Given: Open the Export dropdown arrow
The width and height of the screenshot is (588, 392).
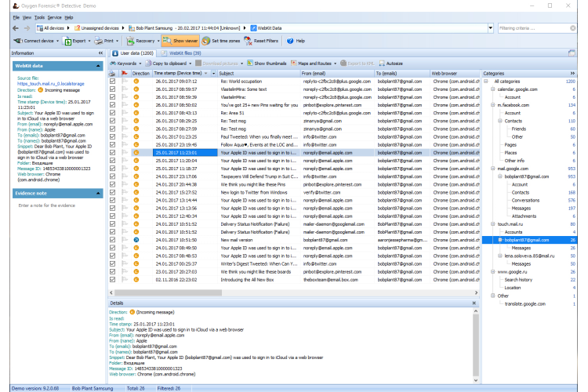Looking at the screenshot, I should [x=90, y=40].
